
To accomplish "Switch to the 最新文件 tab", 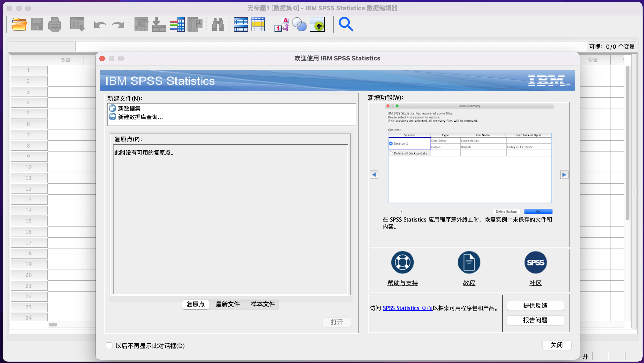I will (x=228, y=304).
